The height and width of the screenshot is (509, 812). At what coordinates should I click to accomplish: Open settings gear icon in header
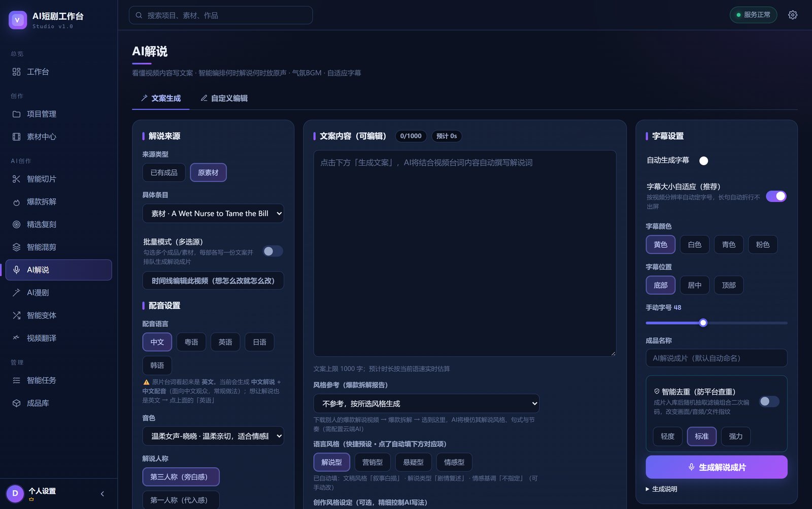tap(793, 15)
